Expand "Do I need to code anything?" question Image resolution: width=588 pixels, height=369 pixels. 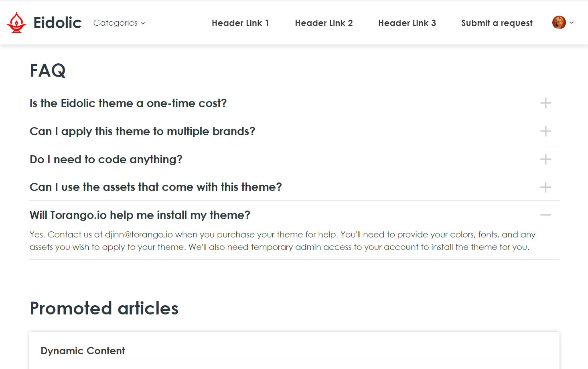[x=106, y=160]
